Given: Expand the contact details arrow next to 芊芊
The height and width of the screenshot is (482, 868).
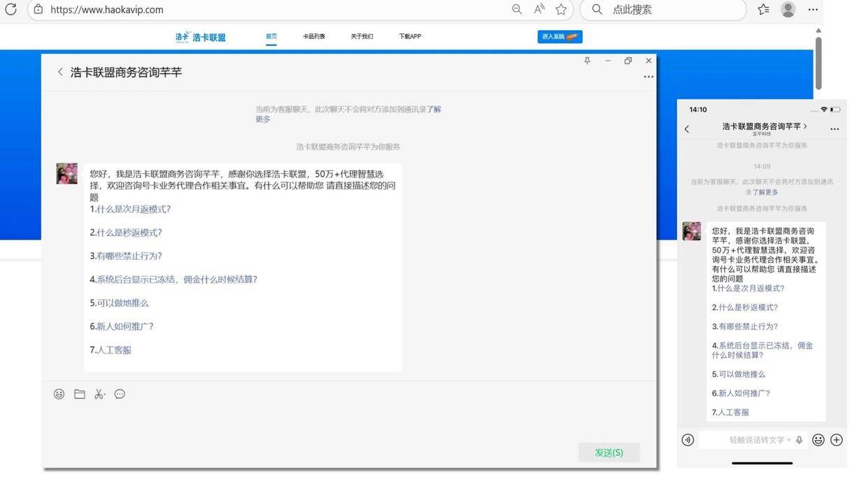Looking at the screenshot, I should pos(805,127).
